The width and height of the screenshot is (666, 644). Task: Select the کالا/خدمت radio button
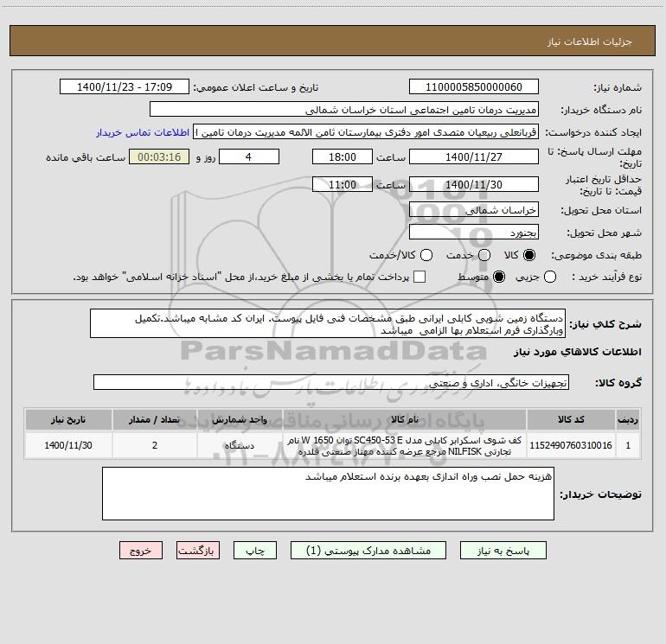point(426,255)
